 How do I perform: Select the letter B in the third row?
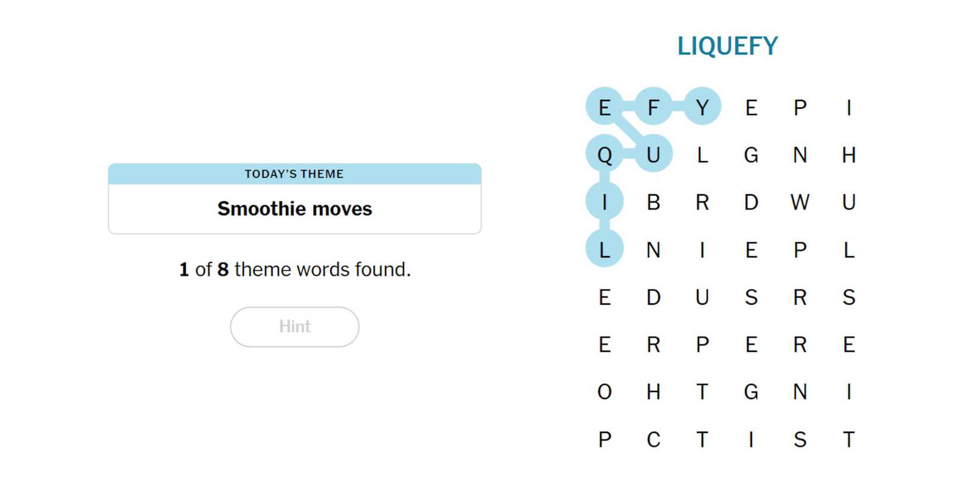click(x=653, y=202)
